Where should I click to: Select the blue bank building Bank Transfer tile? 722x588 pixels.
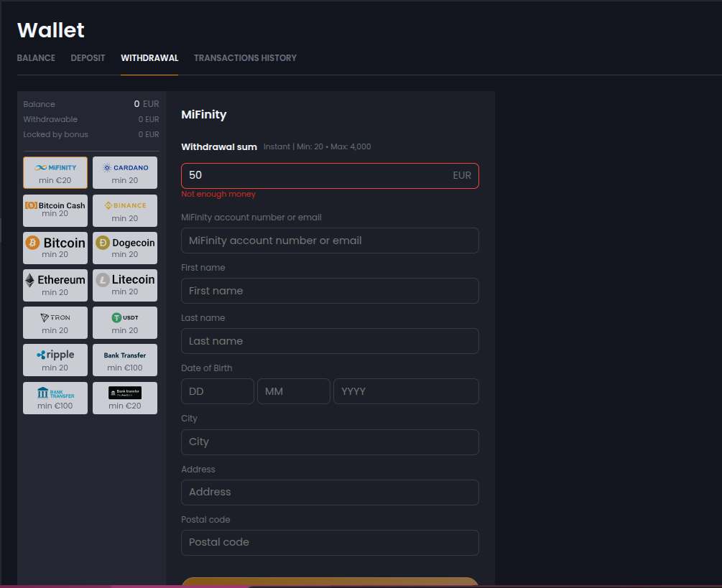click(x=55, y=398)
